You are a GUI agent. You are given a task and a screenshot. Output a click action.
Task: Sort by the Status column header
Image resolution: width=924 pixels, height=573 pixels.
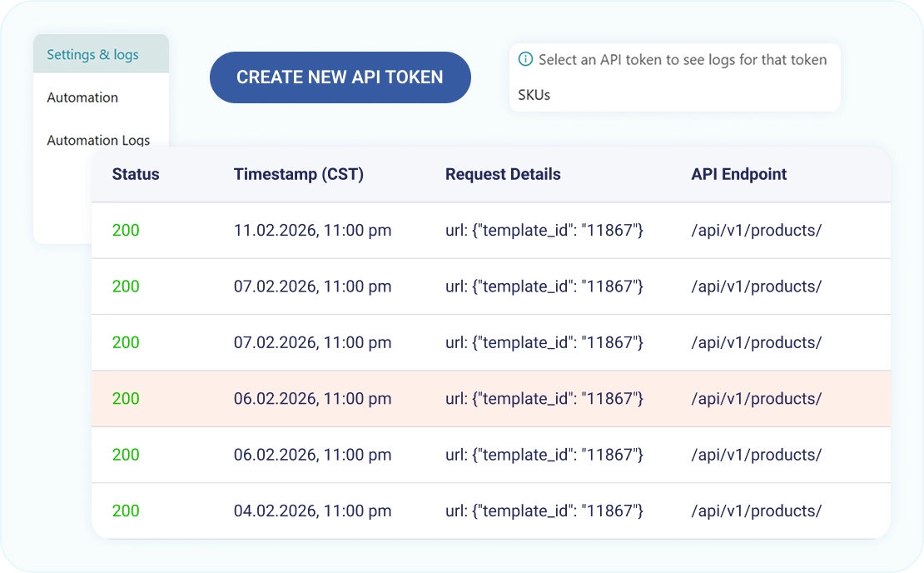pos(136,175)
